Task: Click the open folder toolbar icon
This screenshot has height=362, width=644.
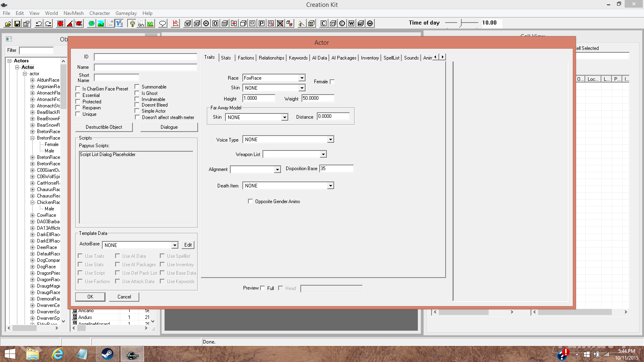Action: [x=8, y=23]
